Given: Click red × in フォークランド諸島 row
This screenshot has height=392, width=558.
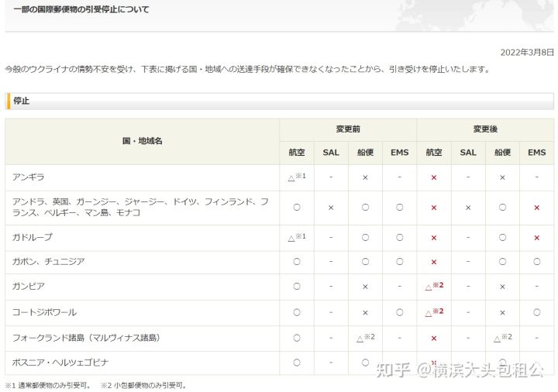Looking at the screenshot, I should (434, 339).
